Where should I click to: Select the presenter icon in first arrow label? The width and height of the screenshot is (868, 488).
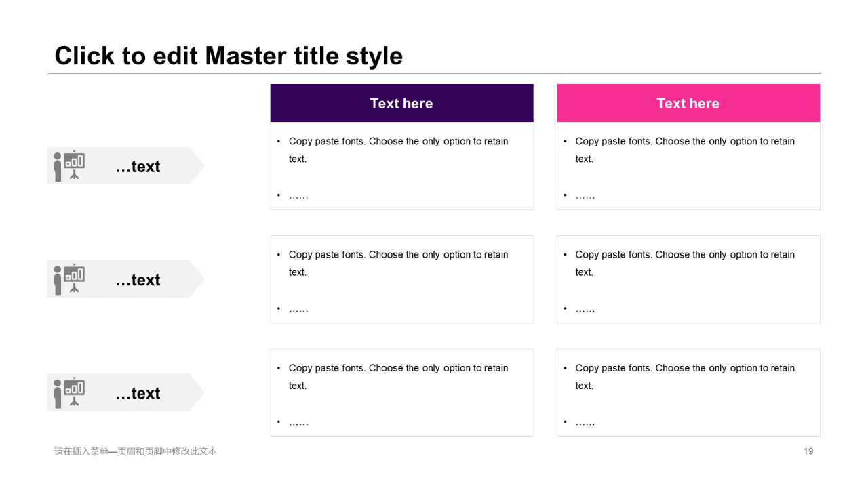69,165
